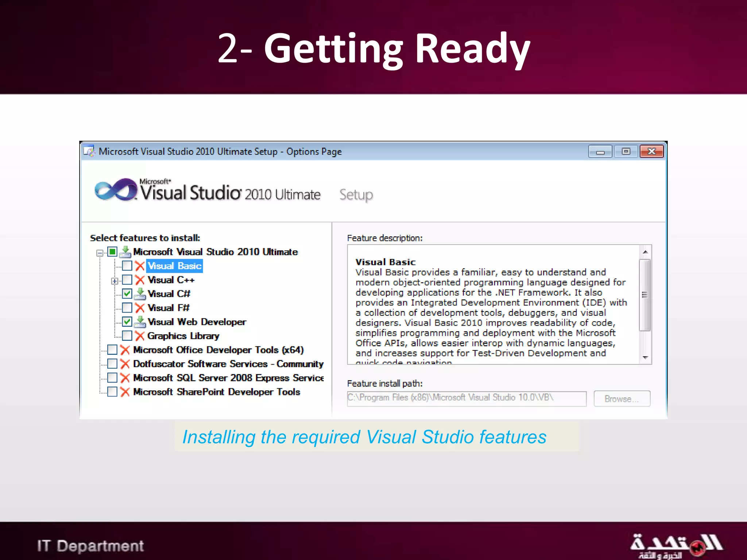The height and width of the screenshot is (560, 747).
Task: Select the Visual F# tree item
Action: click(169, 308)
